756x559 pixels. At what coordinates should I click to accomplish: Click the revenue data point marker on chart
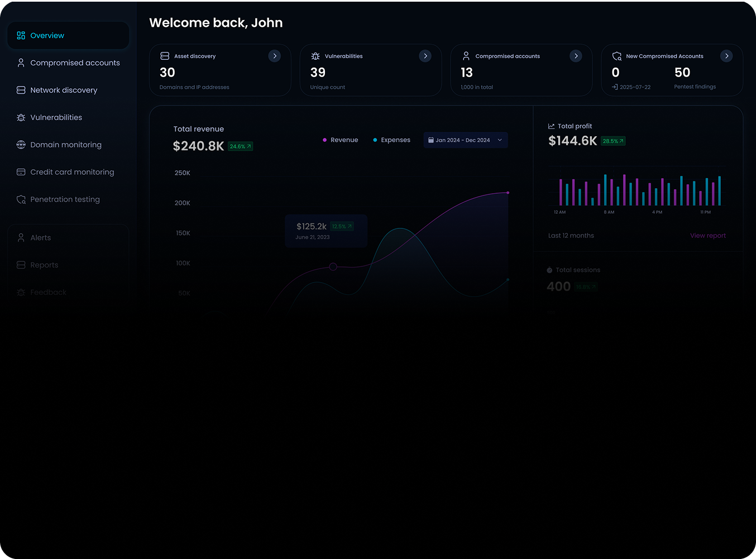pos(333,267)
